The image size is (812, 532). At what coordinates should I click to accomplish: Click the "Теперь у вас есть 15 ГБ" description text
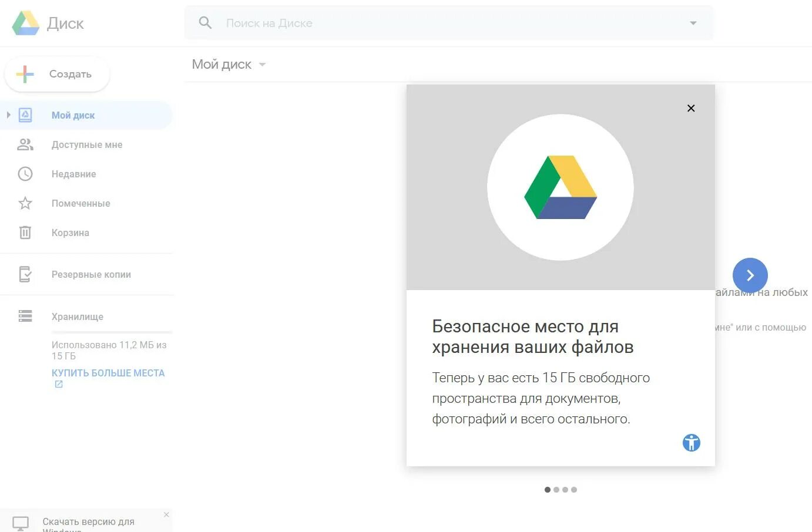click(x=541, y=398)
